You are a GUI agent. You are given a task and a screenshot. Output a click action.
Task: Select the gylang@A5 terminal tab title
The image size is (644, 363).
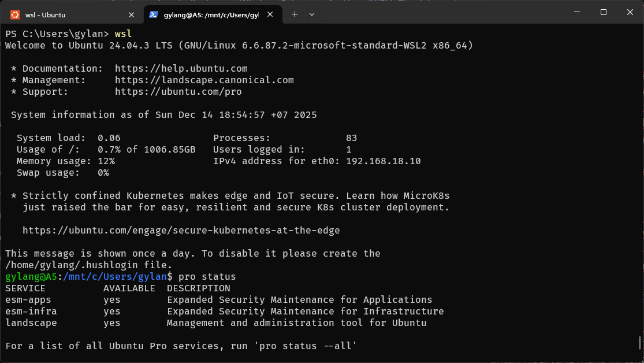[x=211, y=14]
